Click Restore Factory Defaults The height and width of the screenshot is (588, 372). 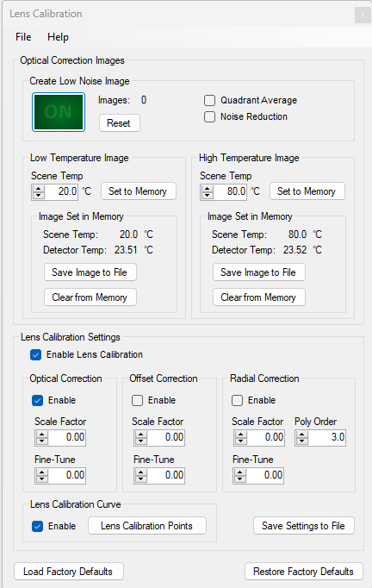point(303,572)
